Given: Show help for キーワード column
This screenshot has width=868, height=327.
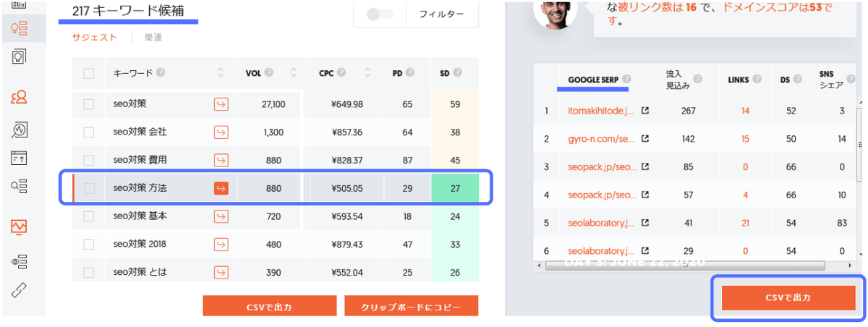Looking at the screenshot, I should click(161, 72).
